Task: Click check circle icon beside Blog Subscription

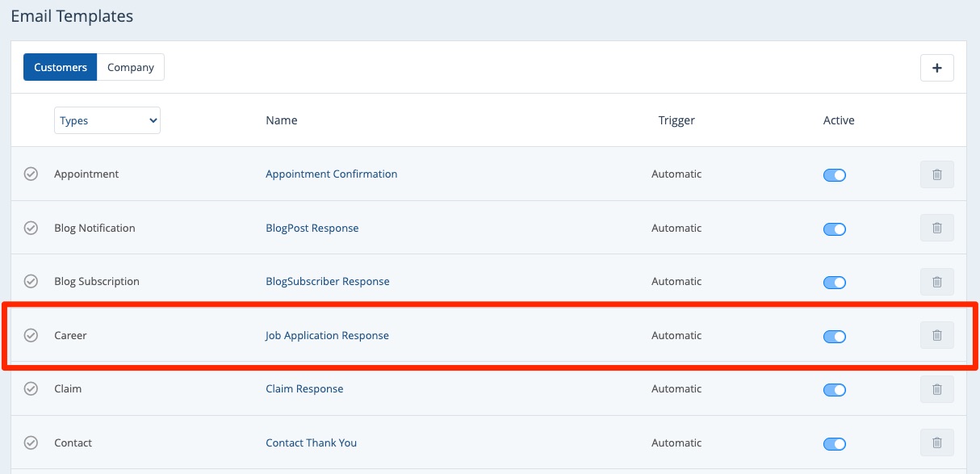Action: [31, 281]
